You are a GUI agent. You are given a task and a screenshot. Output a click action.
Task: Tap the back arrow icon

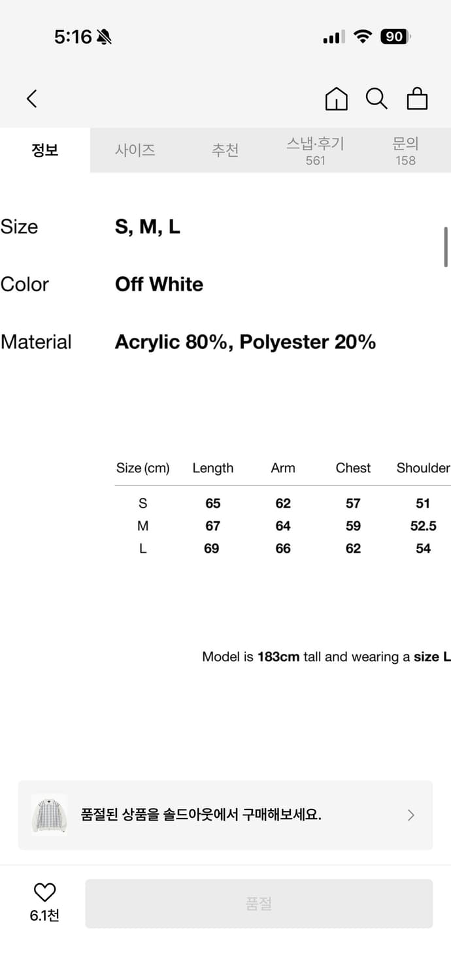pyautogui.click(x=31, y=99)
